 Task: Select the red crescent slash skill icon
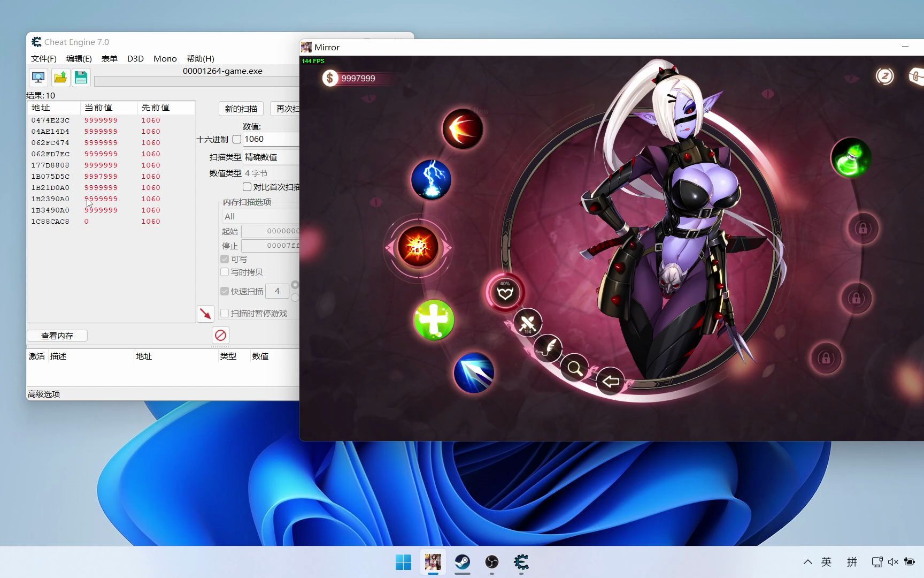[x=463, y=129]
